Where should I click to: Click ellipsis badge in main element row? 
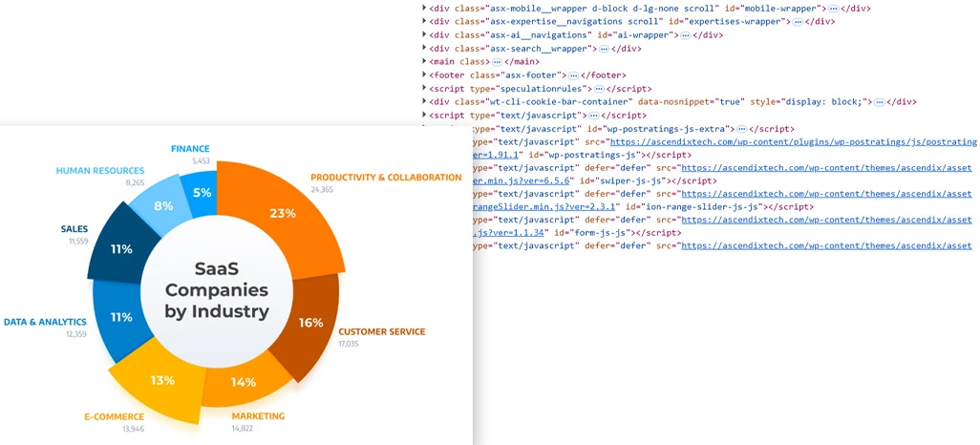(x=497, y=62)
